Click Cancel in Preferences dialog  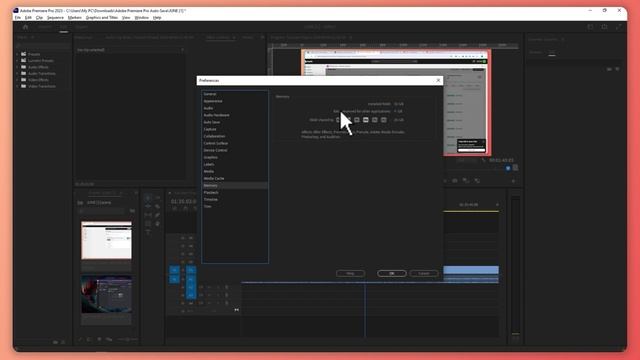click(x=424, y=273)
